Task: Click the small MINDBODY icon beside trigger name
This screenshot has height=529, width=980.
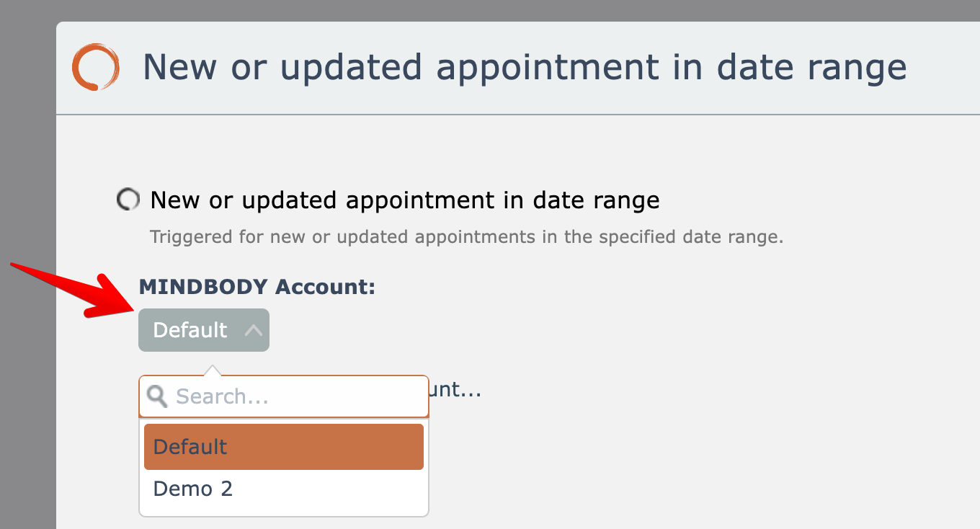Action: coord(128,200)
